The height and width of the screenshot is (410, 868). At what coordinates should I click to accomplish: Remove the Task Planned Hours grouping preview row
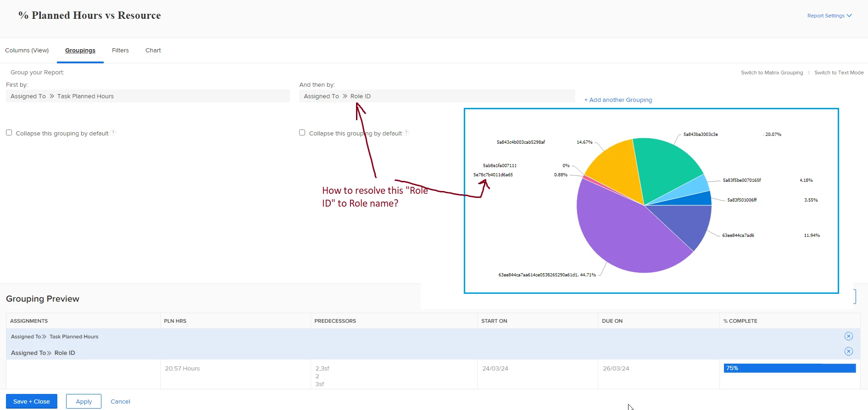coord(848,336)
